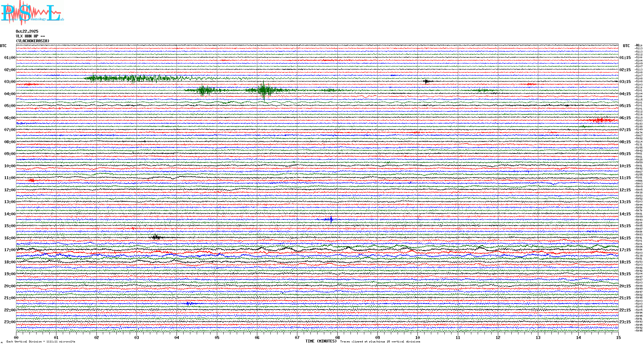Click the 03:00 time label on left
The width and height of the screenshot is (644, 346).
(10, 82)
